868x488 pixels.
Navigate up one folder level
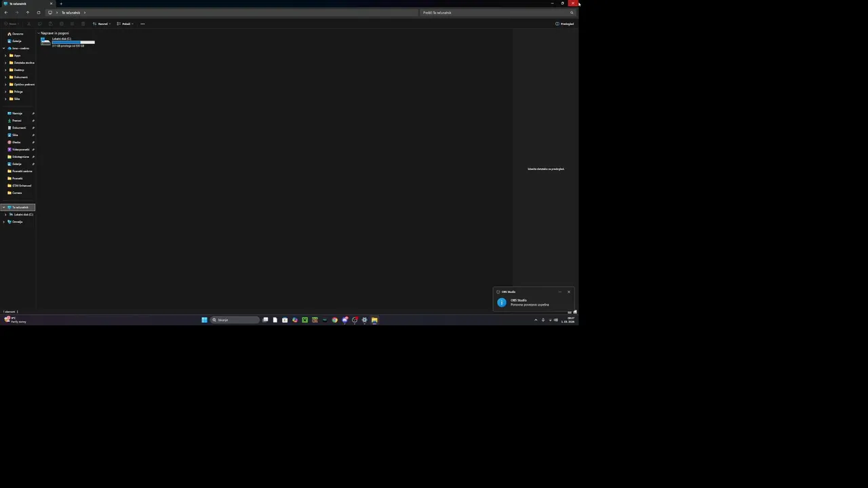(x=27, y=12)
